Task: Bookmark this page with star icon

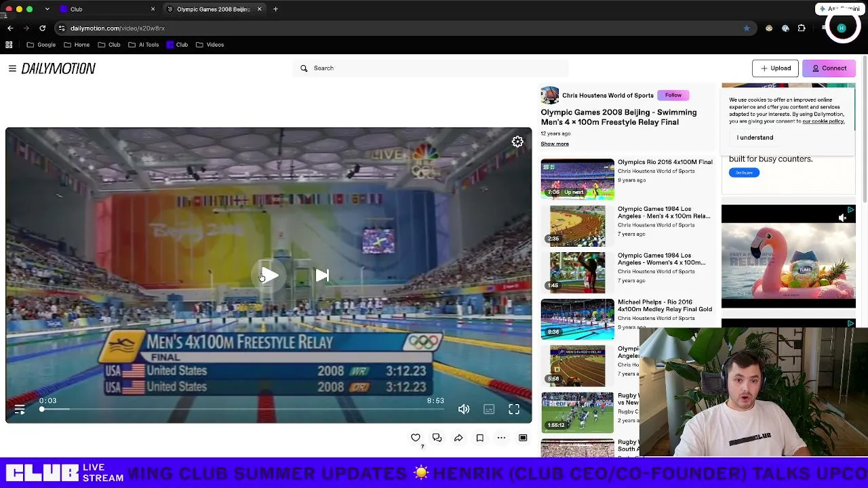Action: (747, 28)
